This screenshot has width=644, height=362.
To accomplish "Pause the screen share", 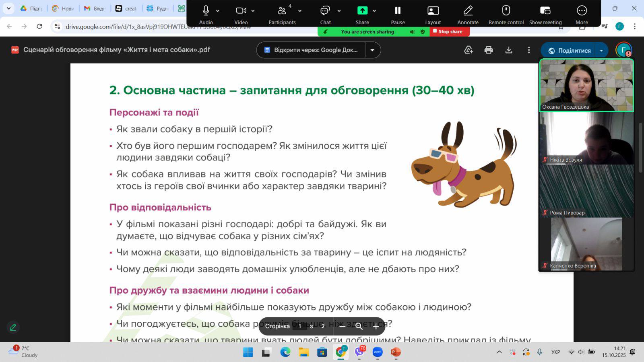I will pos(398,11).
